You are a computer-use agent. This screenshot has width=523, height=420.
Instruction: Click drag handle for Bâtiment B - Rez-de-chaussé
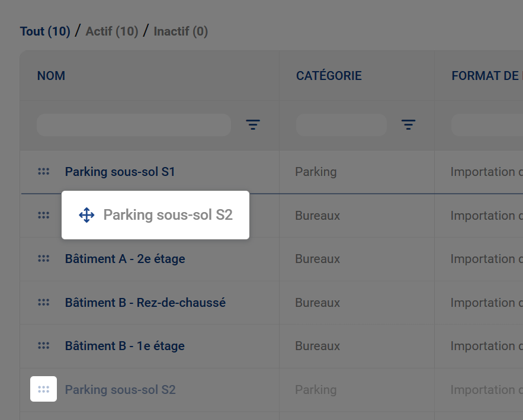pyautogui.click(x=43, y=303)
